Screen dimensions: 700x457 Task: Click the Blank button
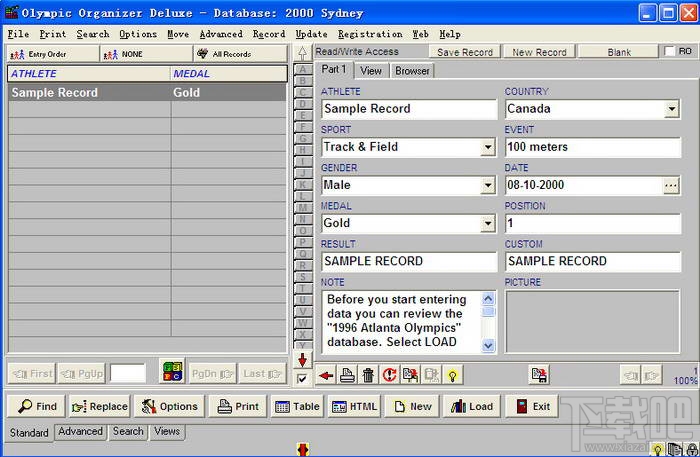click(619, 52)
